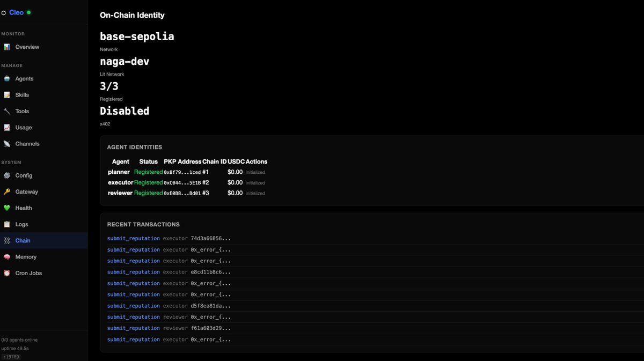Image resolution: width=644 pixels, height=361 pixels.
Task: Click the AGENT IDENTITIES section title
Action: tap(134, 147)
